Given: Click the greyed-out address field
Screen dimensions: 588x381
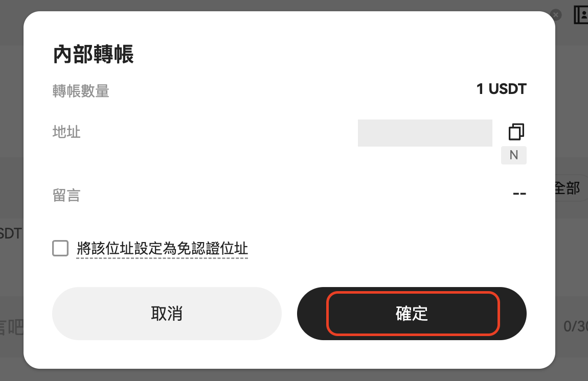Looking at the screenshot, I should [424, 133].
